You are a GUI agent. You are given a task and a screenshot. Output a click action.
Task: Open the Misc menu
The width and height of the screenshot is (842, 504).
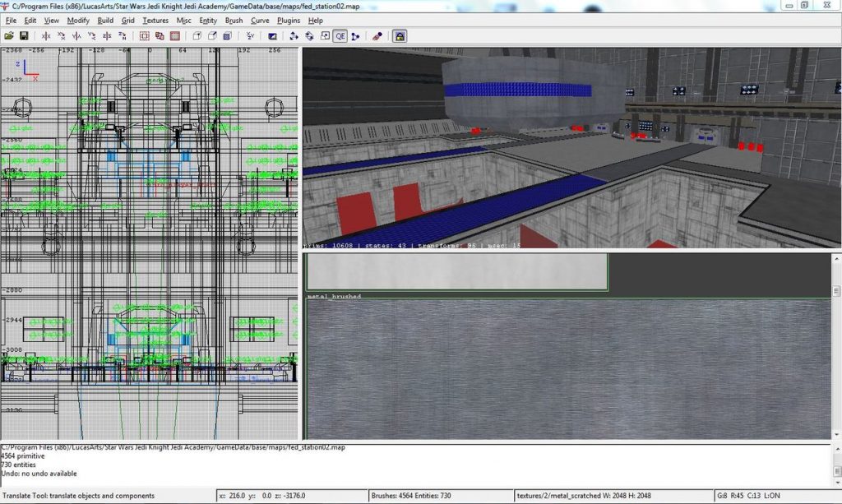(183, 21)
